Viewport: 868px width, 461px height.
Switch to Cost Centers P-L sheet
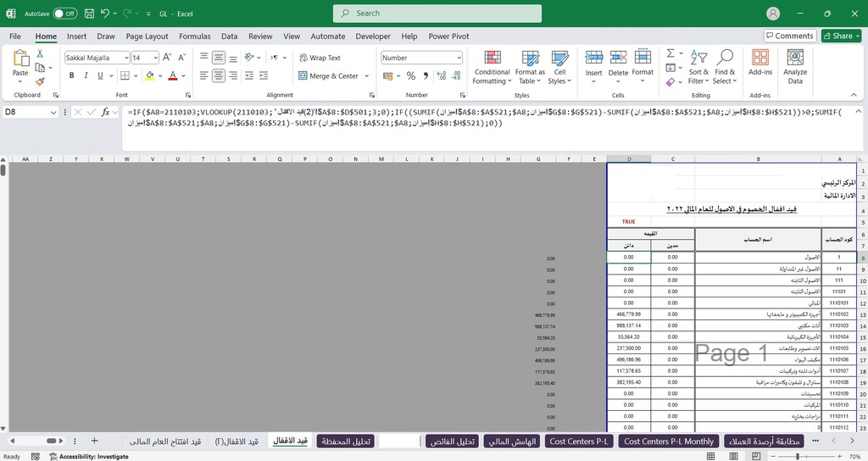578,441
